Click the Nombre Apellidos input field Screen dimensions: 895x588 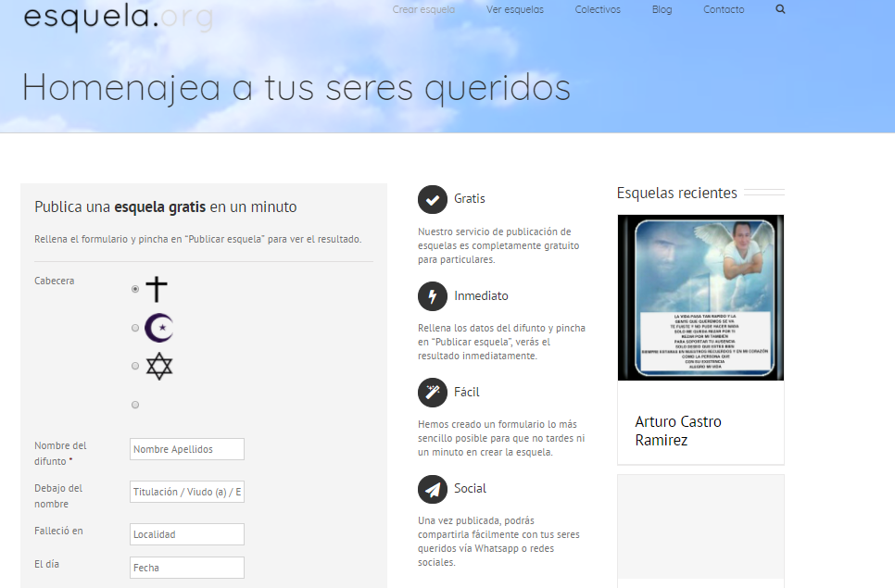click(x=187, y=449)
